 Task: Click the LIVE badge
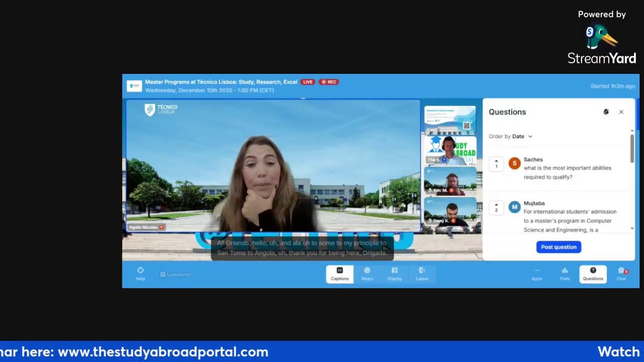pos(308,82)
